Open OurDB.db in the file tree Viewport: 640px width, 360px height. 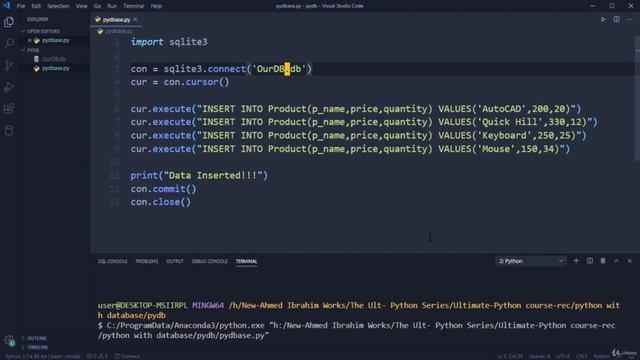(x=54, y=59)
